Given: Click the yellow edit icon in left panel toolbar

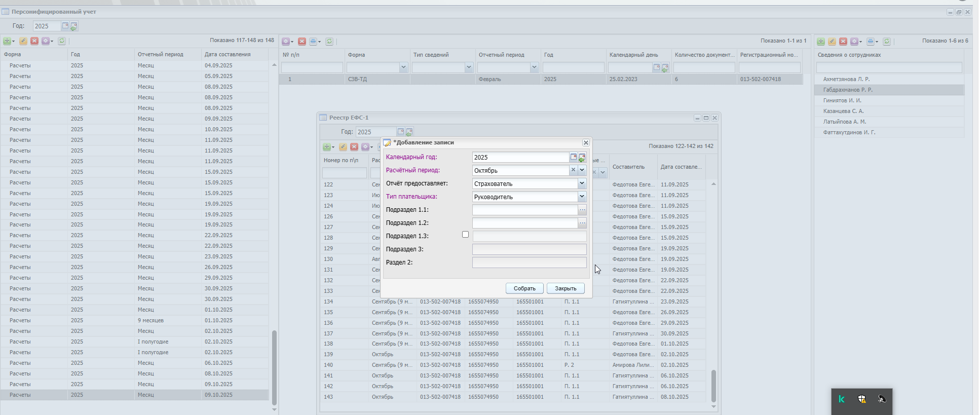Looking at the screenshot, I should (x=23, y=41).
